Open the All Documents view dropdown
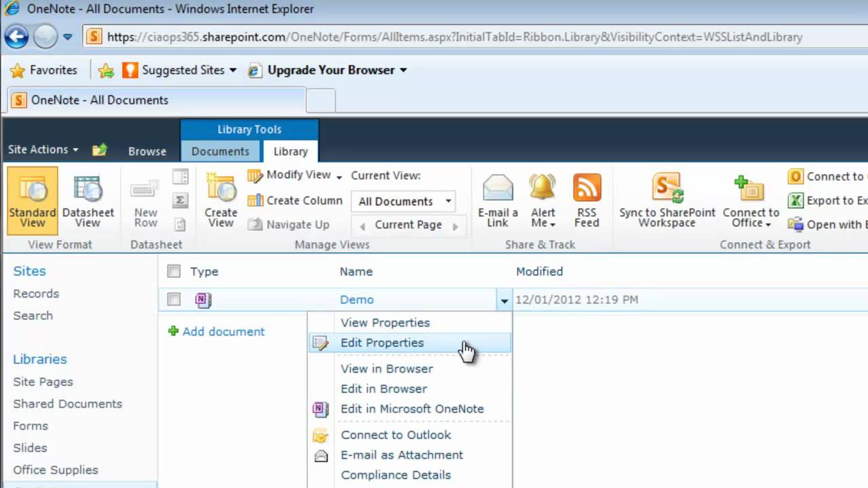The height and width of the screenshot is (488, 868). tap(447, 201)
